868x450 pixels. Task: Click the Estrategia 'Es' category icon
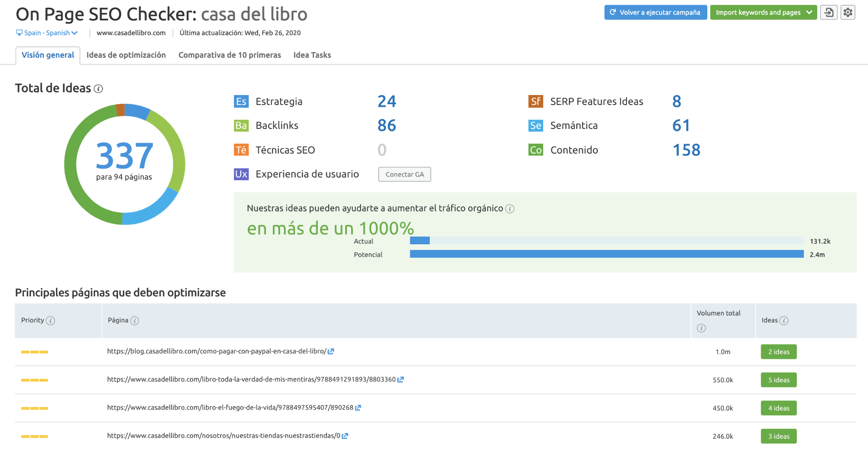(x=241, y=102)
